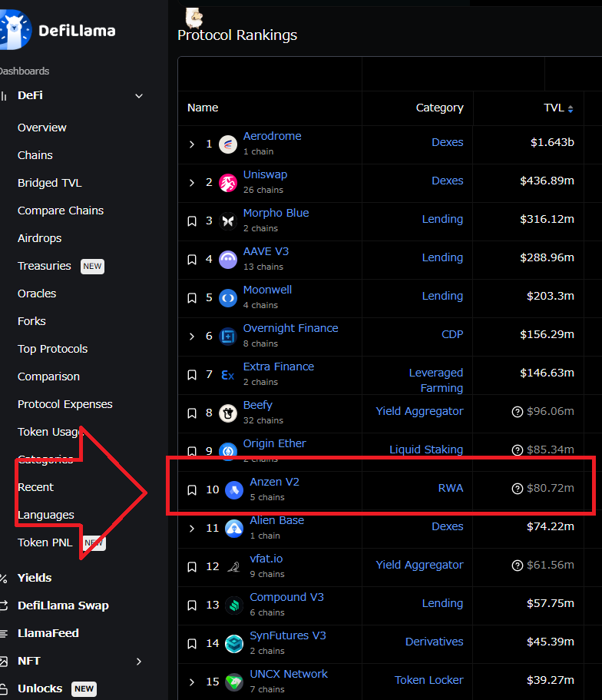The width and height of the screenshot is (602, 700).
Task: Open the Aerodrome protocol link
Action: 273,136
